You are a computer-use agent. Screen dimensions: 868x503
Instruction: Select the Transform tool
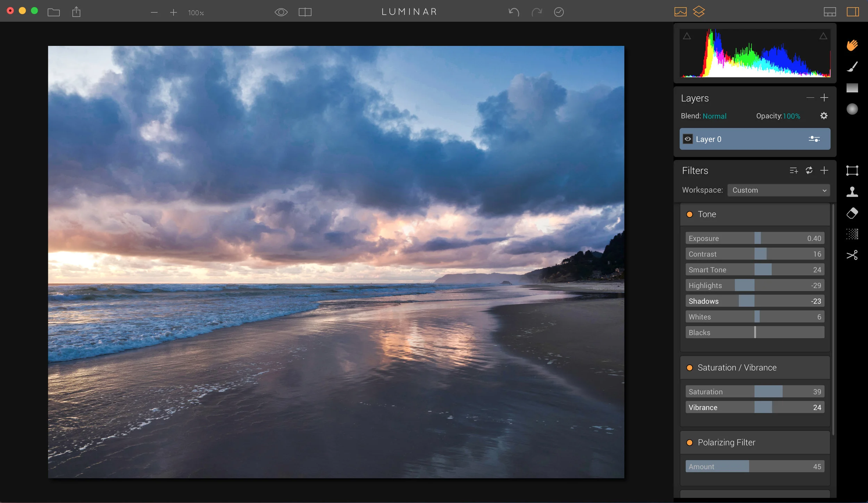(x=852, y=171)
